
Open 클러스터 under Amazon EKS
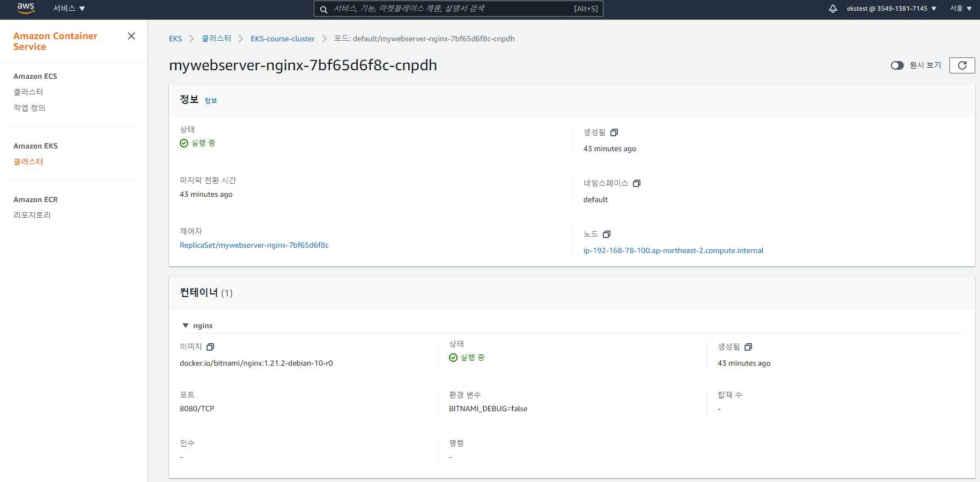tap(28, 161)
